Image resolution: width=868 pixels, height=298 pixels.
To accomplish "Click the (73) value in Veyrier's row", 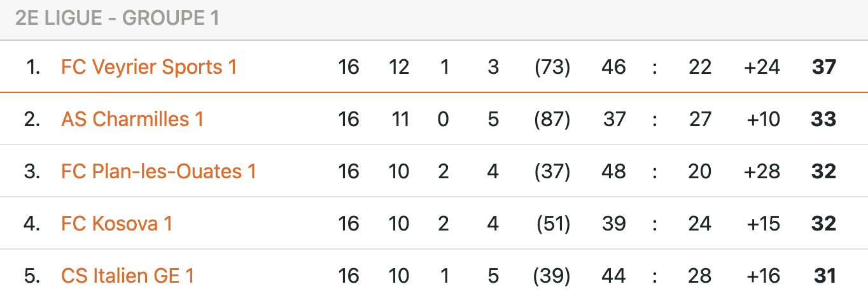I will [552, 67].
